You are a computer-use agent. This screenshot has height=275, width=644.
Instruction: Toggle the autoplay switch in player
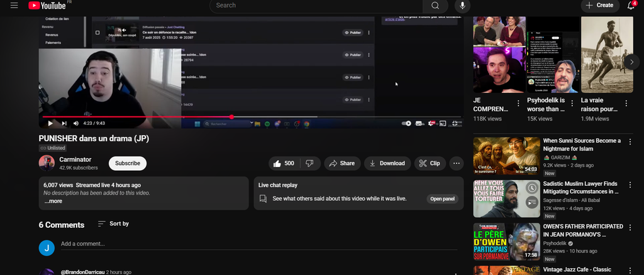click(x=406, y=123)
